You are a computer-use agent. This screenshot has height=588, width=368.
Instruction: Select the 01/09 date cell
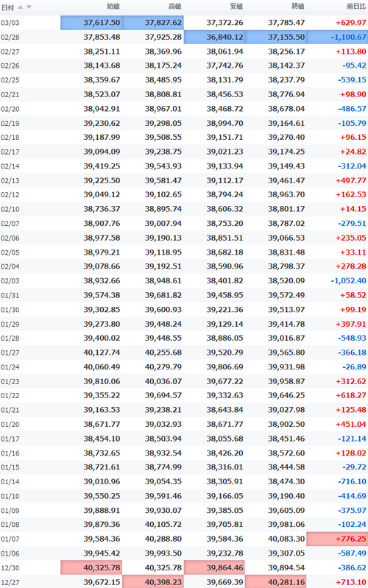pos(10,511)
